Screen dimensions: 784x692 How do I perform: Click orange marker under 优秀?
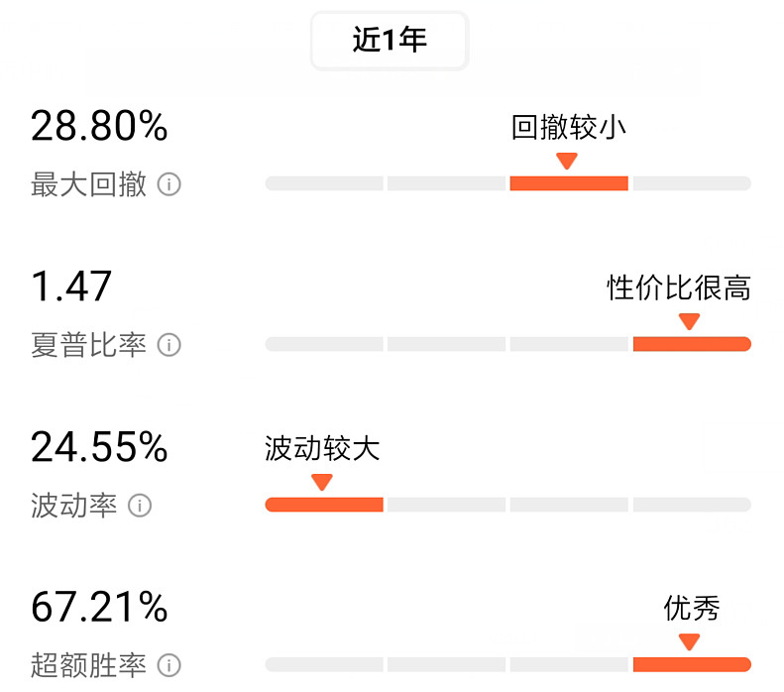[689, 642]
